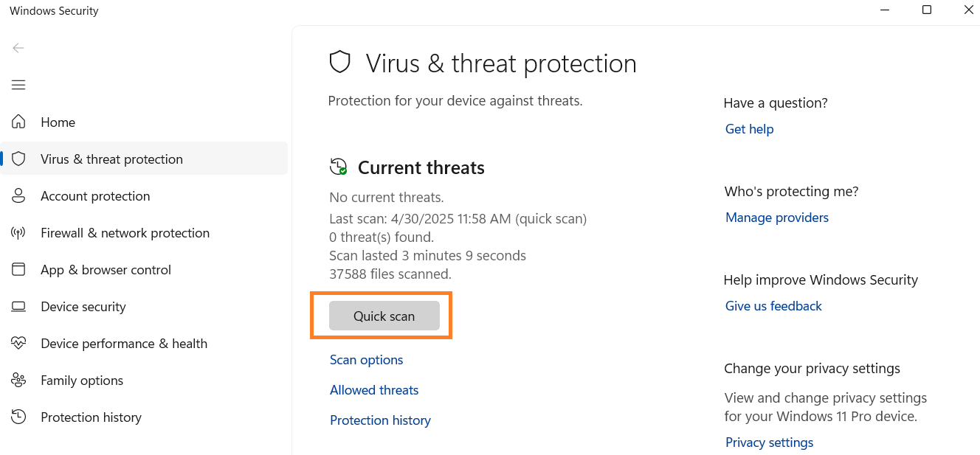Select the Account protection person icon

tap(18, 196)
